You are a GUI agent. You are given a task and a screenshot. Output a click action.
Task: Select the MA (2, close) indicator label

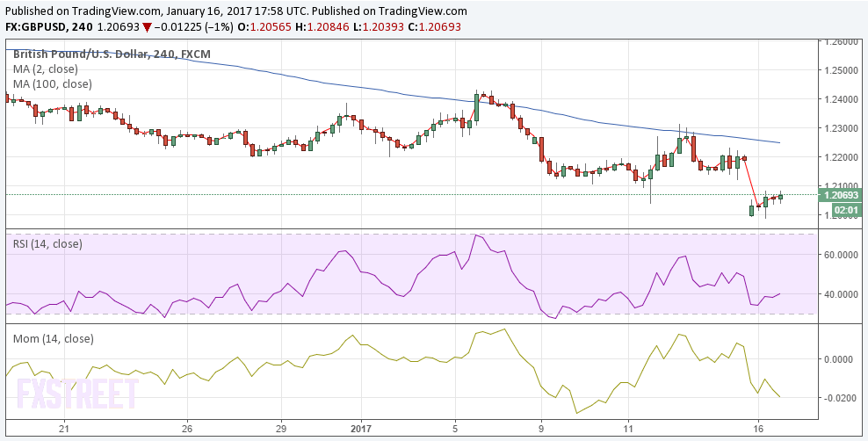click(x=46, y=69)
